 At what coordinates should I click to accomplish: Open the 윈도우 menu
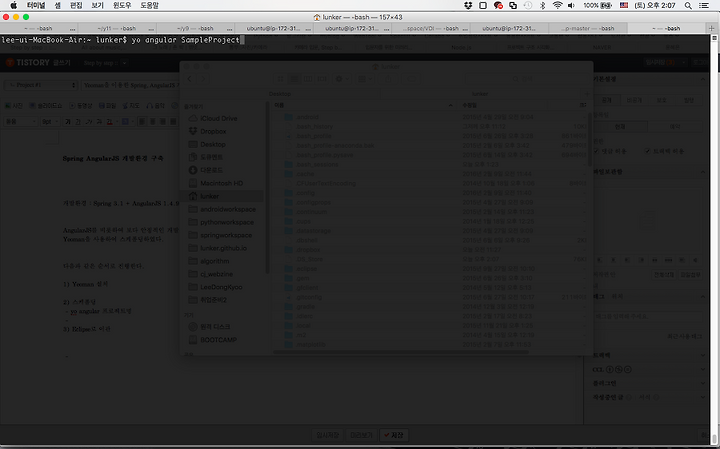(122, 6)
